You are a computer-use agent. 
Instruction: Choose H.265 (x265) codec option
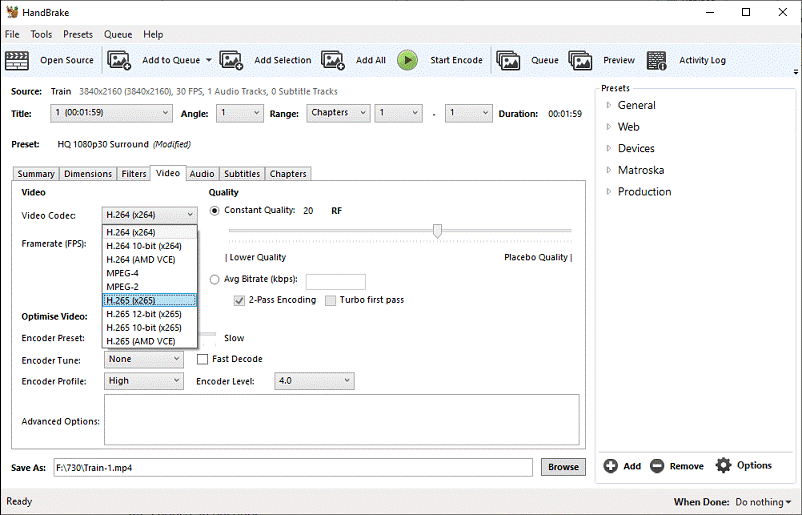(x=150, y=300)
